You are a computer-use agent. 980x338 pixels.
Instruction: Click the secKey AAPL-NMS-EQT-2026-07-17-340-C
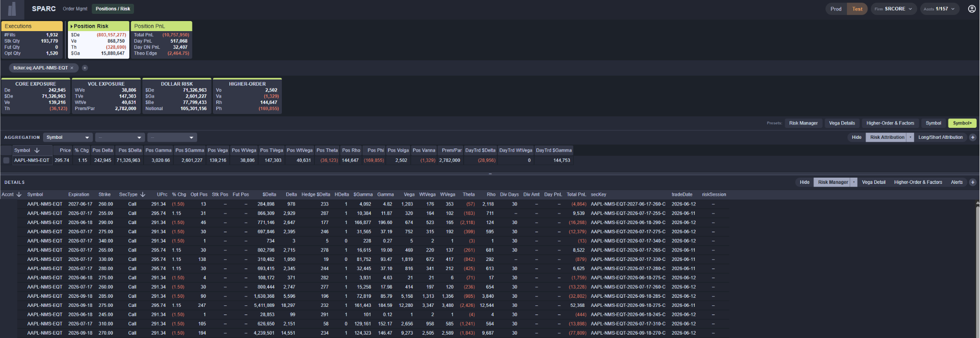(628, 241)
